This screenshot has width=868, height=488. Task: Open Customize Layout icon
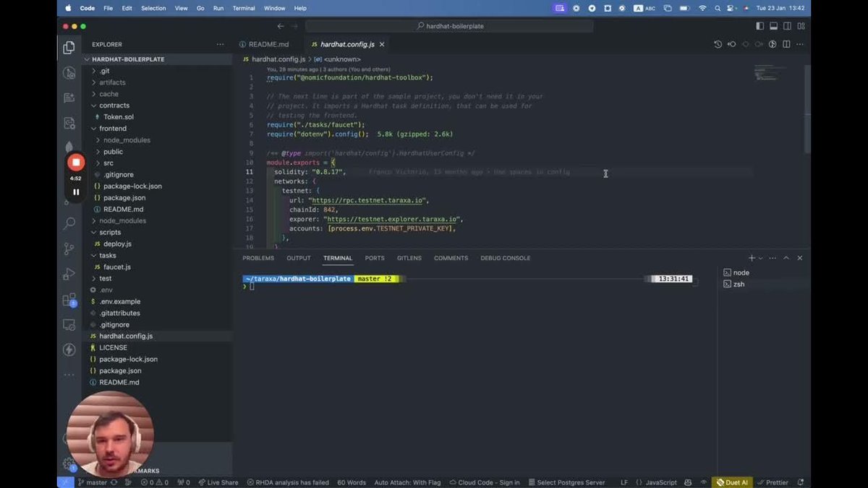pos(801,26)
